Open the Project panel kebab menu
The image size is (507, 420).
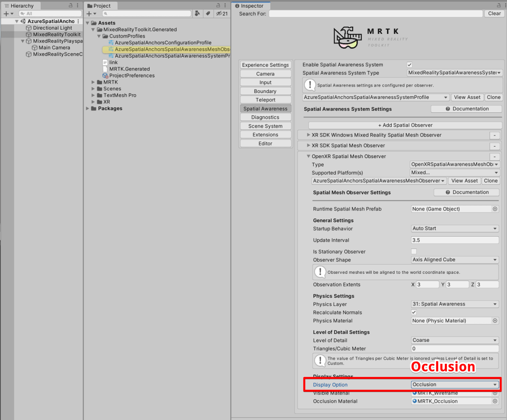click(x=226, y=5)
